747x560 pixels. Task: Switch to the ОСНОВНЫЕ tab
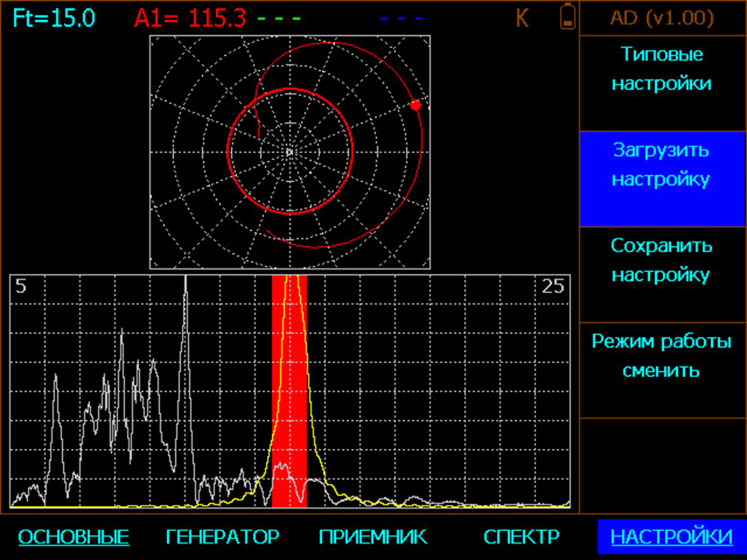coord(73,536)
